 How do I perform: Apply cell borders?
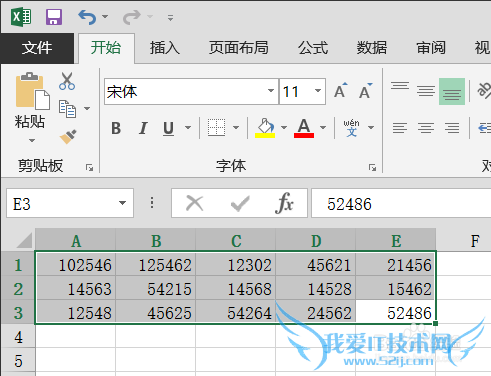click(216, 127)
